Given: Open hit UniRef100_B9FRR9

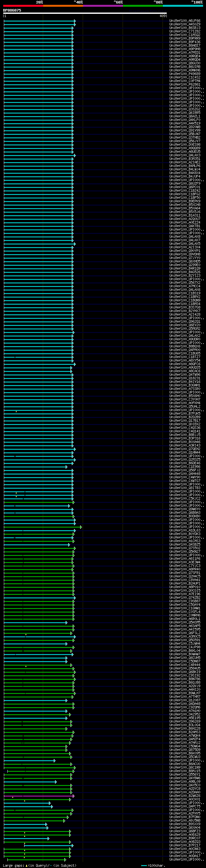Looking at the screenshot, I should click(185, 38).
